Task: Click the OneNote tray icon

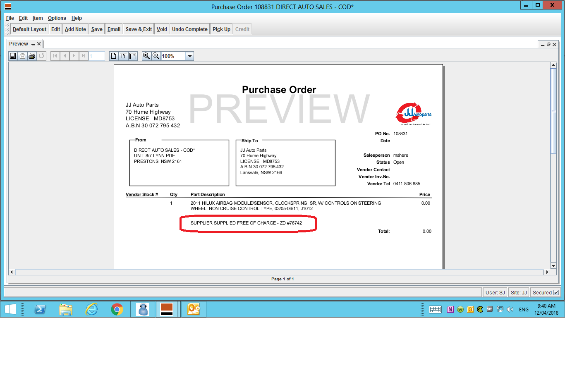Action: coord(450,309)
